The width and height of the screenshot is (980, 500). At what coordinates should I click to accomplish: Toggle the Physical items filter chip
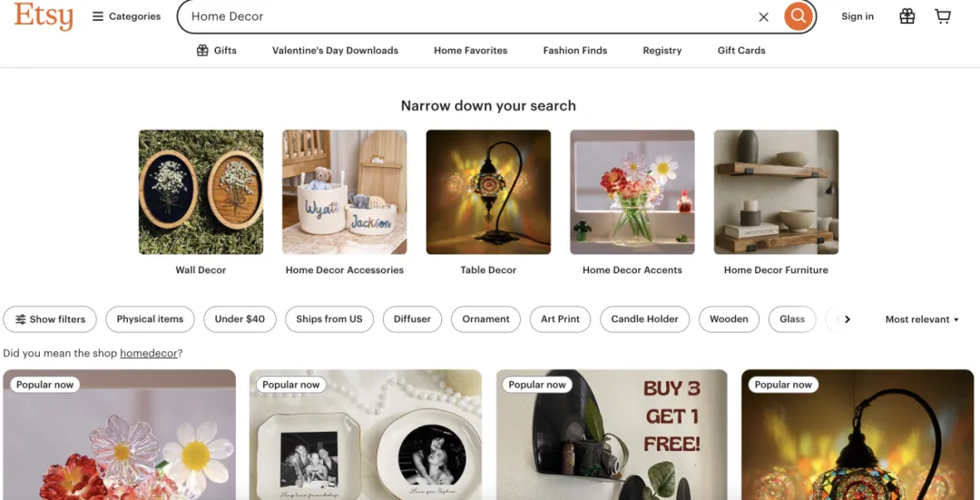coord(150,319)
